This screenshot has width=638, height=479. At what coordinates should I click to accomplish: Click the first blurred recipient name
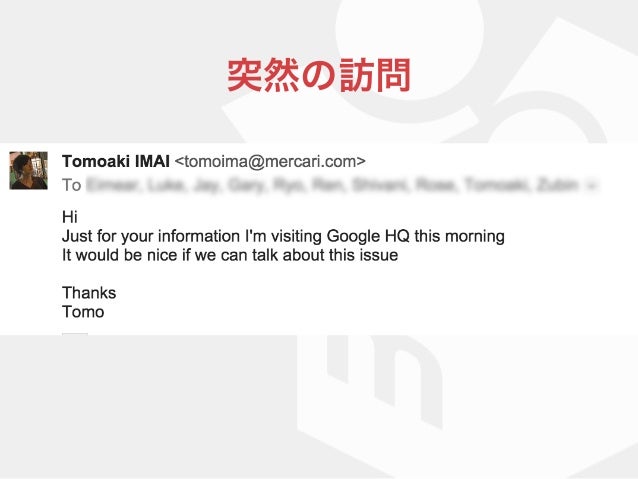[113, 185]
